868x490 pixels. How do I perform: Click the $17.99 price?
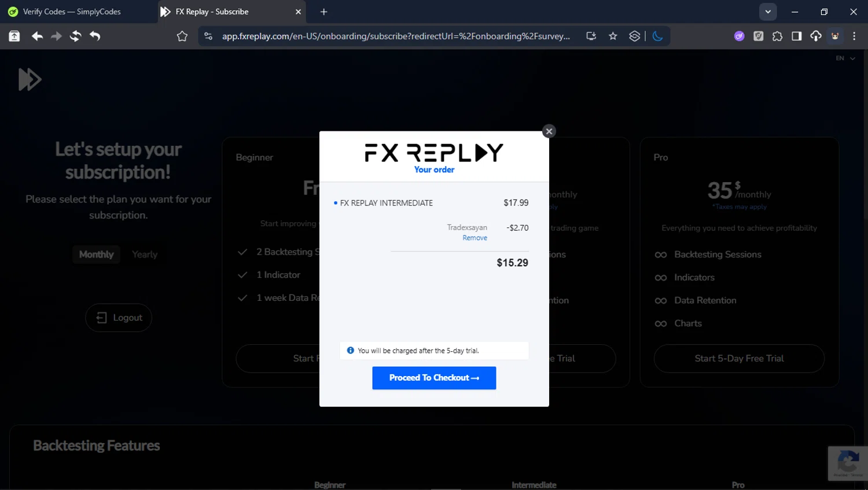tap(516, 202)
